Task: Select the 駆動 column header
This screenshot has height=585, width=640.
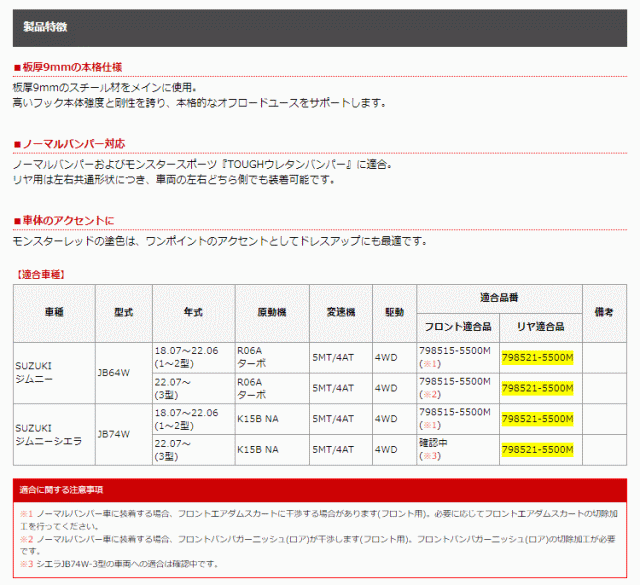Action: [393, 312]
